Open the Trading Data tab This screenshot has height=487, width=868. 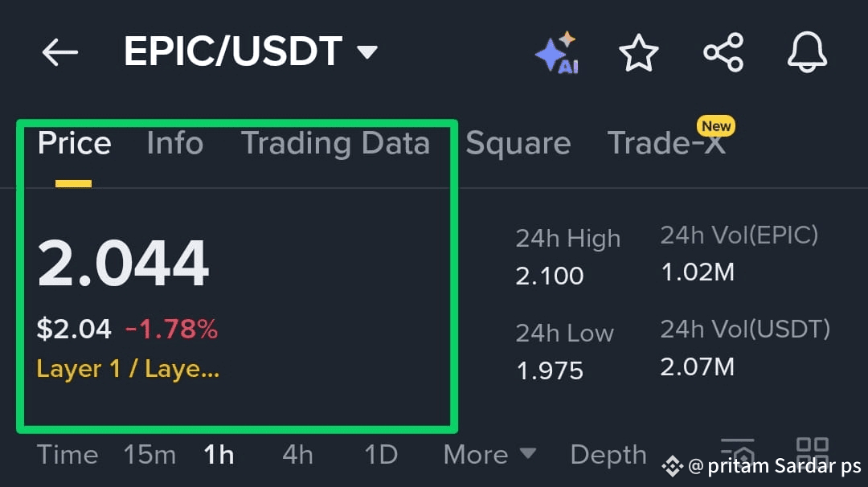click(335, 143)
